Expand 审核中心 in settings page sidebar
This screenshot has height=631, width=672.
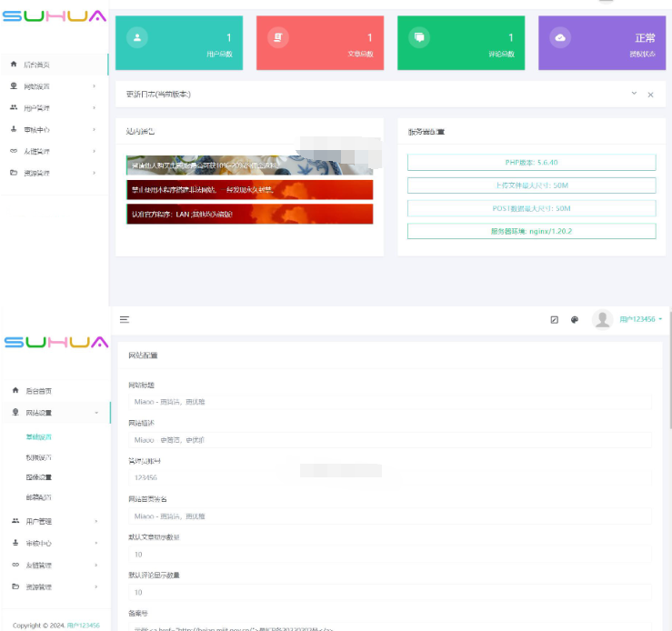(x=55, y=543)
